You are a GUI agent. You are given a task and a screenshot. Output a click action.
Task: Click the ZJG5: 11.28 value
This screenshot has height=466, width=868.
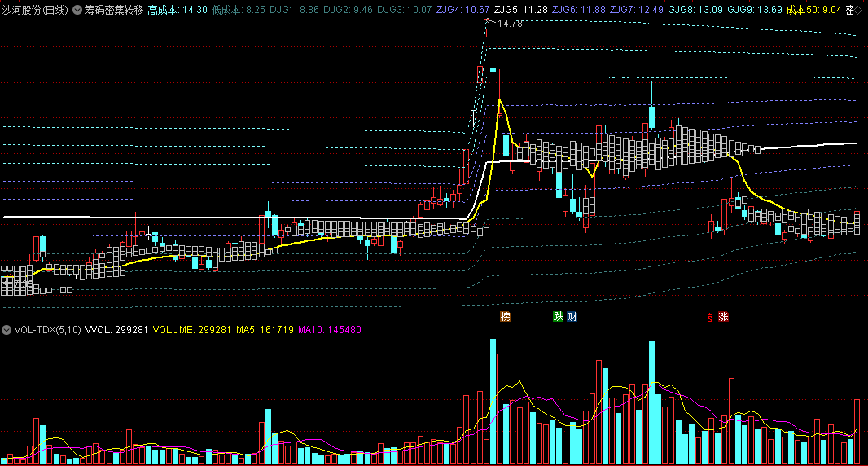click(x=521, y=10)
